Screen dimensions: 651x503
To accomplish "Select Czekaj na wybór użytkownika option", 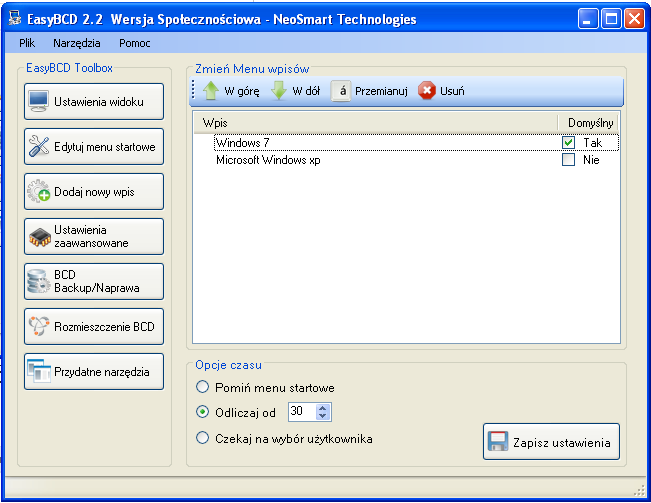I will [202, 438].
